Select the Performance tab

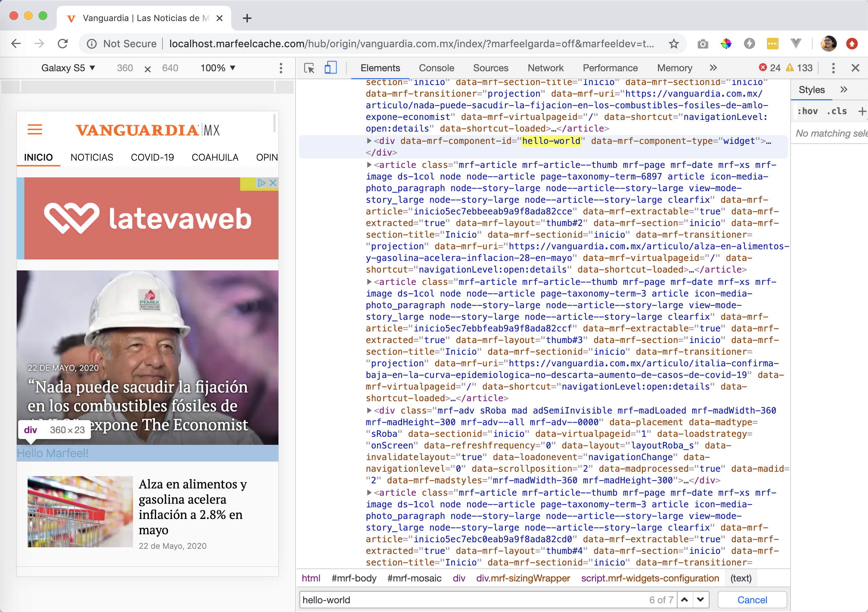[610, 68]
